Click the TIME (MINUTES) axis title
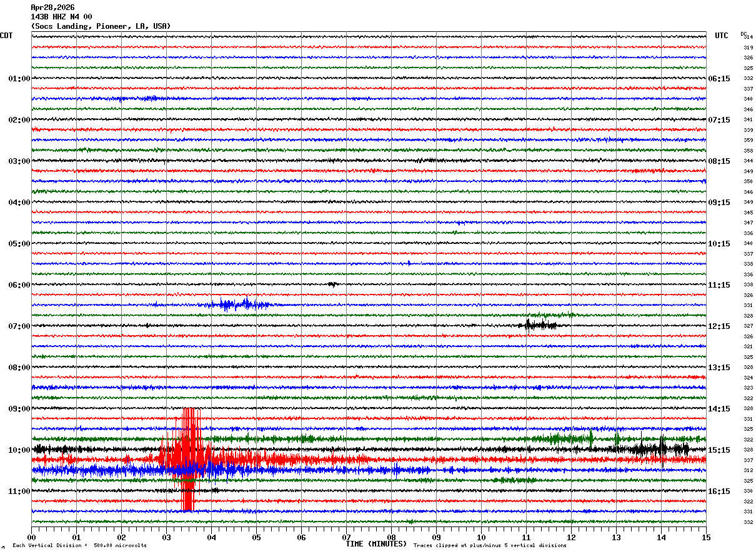 point(376,544)
